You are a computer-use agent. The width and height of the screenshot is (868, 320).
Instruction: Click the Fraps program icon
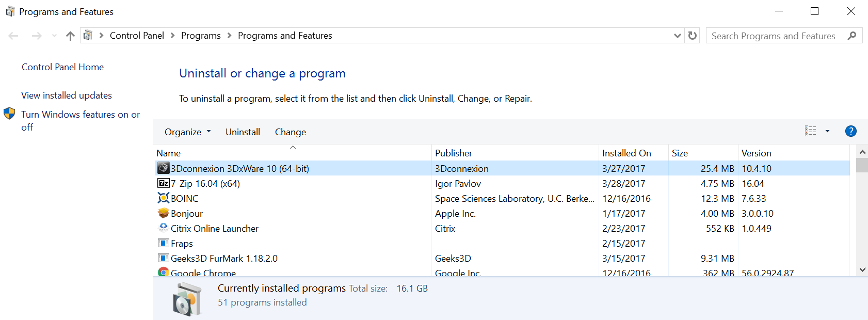[x=163, y=243]
